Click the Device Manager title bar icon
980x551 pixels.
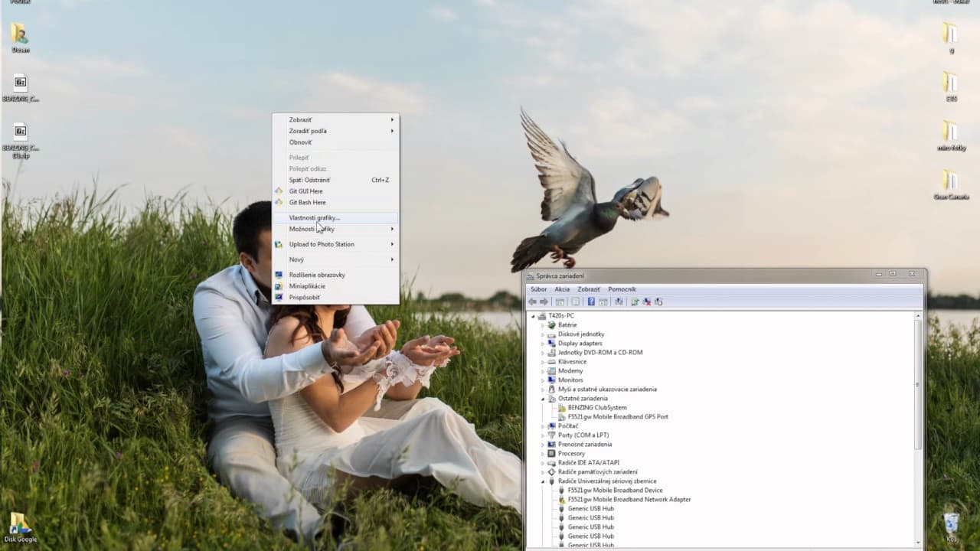(x=531, y=275)
